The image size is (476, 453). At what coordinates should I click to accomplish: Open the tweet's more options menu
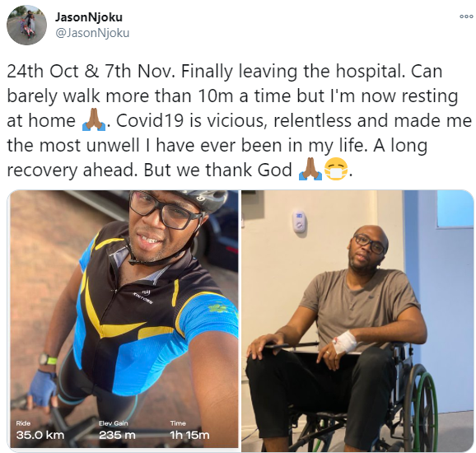click(466, 16)
